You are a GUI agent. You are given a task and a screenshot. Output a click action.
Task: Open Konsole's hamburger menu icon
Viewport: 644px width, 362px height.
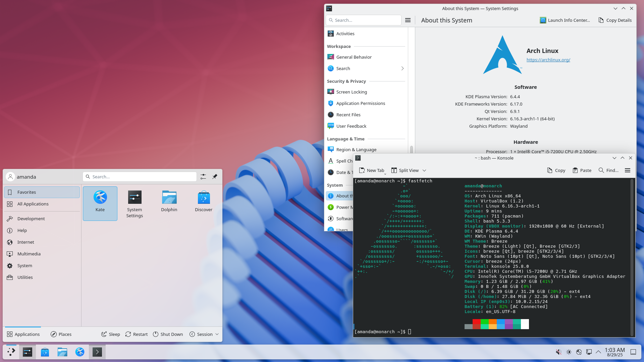(627, 170)
